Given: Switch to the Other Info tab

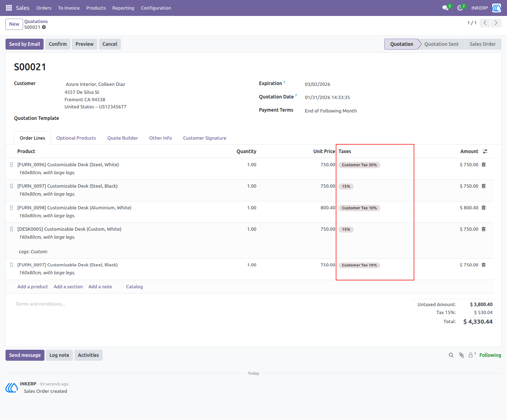Looking at the screenshot, I should coord(160,138).
